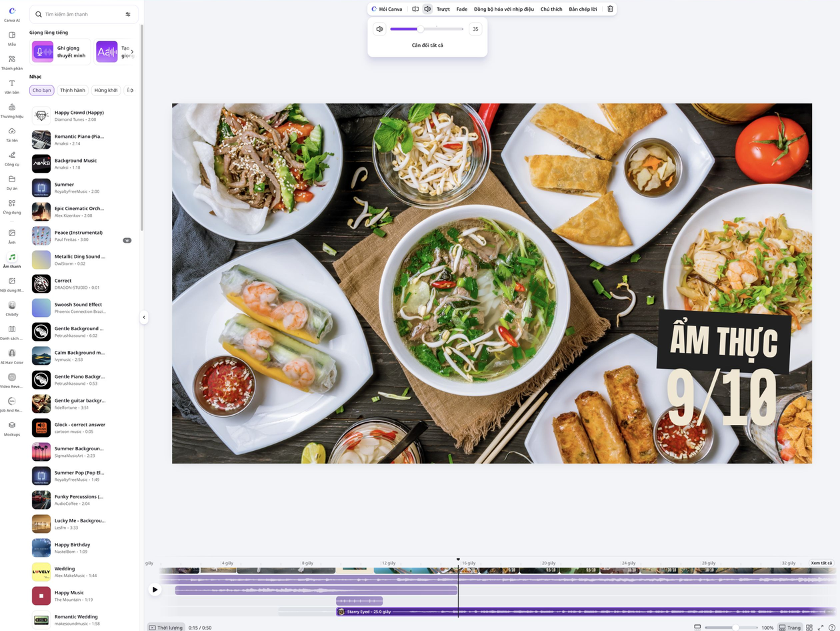This screenshot has height=631, width=840.
Task: Open the Thành phần elements panel
Action: (12, 62)
